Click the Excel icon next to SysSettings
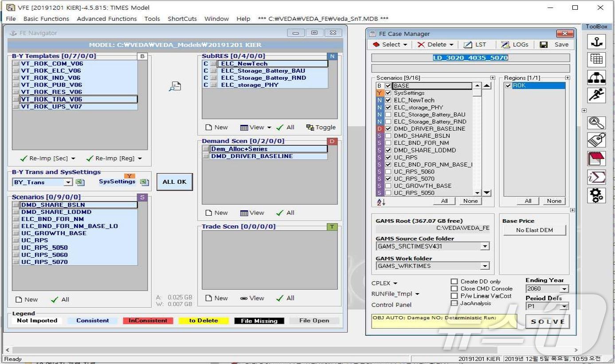Screen dimensions: 615x364 144,182
